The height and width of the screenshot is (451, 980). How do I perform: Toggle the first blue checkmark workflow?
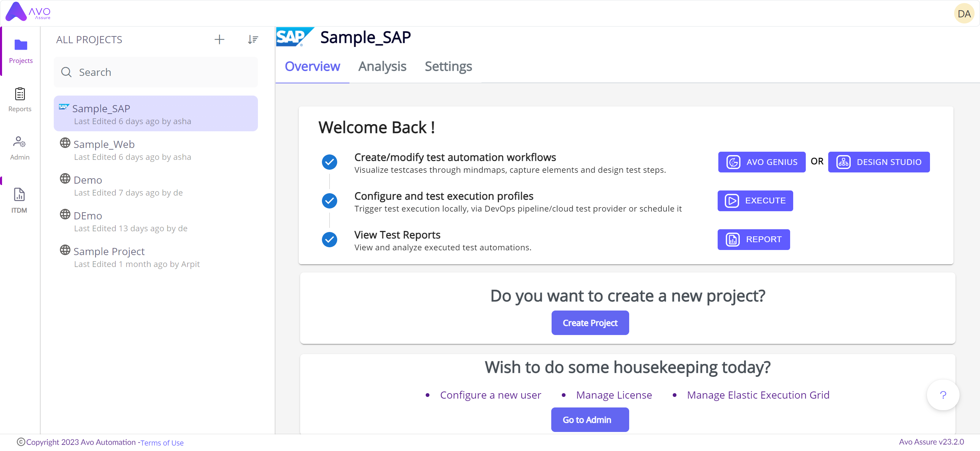(329, 162)
